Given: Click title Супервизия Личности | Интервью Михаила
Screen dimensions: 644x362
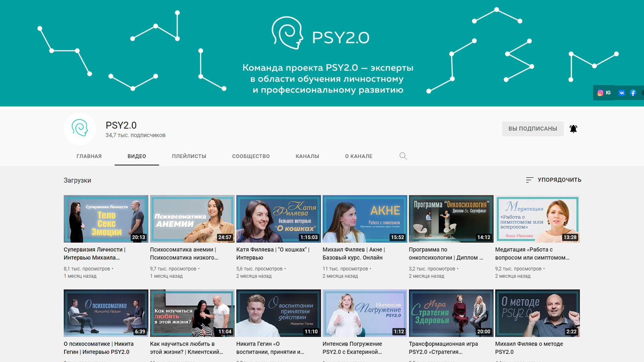Looking at the screenshot, I should click(x=95, y=253).
